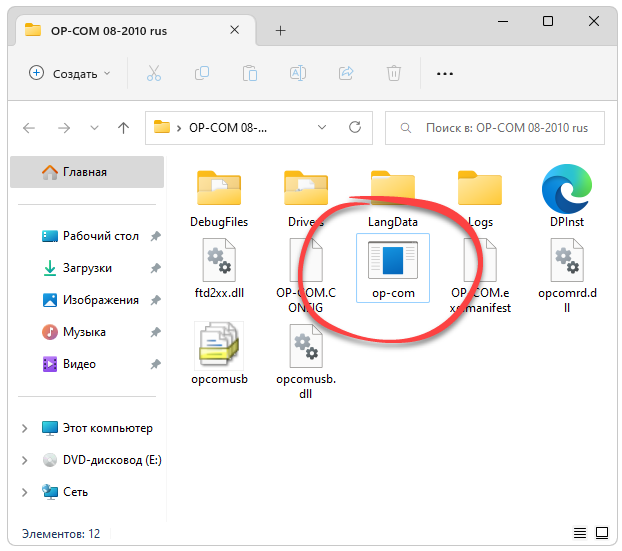
Task: Expand the Этот компьютер tree node
Action: tap(25, 428)
